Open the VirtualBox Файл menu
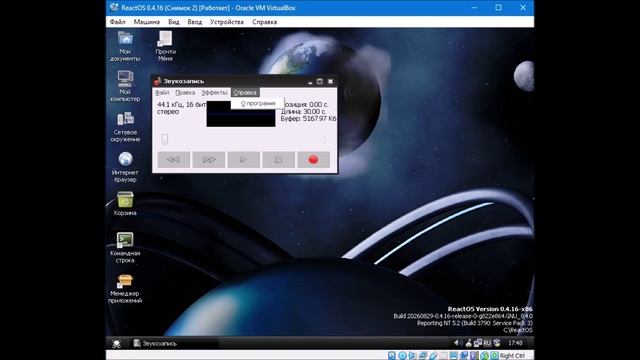This screenshot has width=640, height=360. (x=118, y=22)
